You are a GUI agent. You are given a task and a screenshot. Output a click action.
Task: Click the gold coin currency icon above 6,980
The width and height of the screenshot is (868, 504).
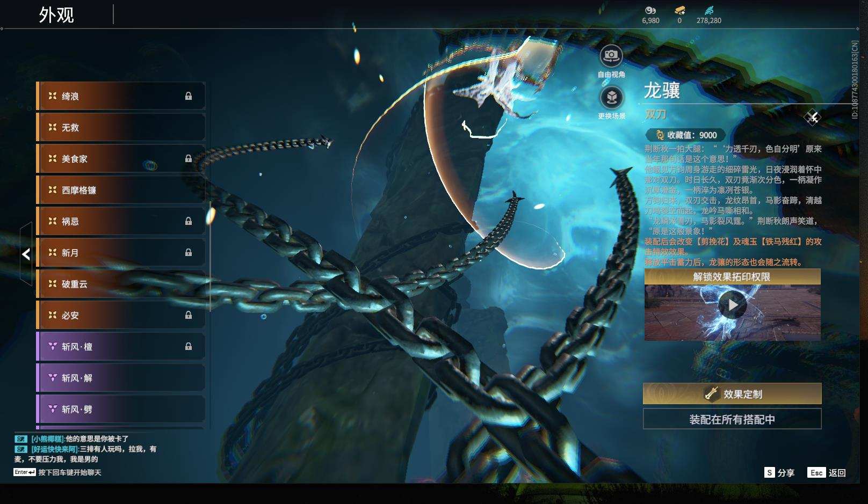coord(650,10)
